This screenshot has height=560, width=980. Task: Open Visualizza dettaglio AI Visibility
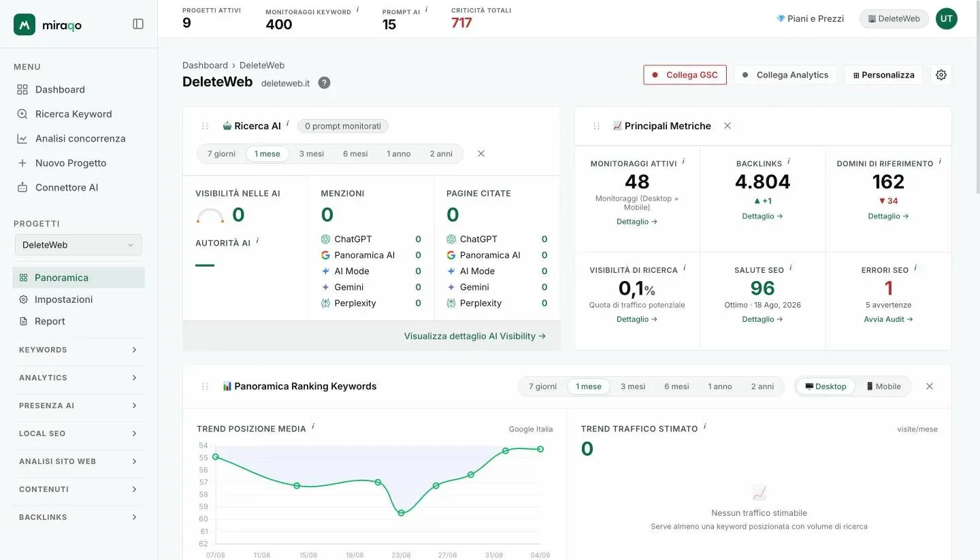475,336
